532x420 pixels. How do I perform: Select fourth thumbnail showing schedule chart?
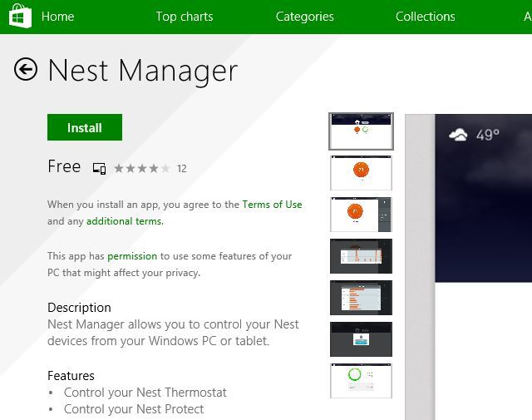coord(361,256)
